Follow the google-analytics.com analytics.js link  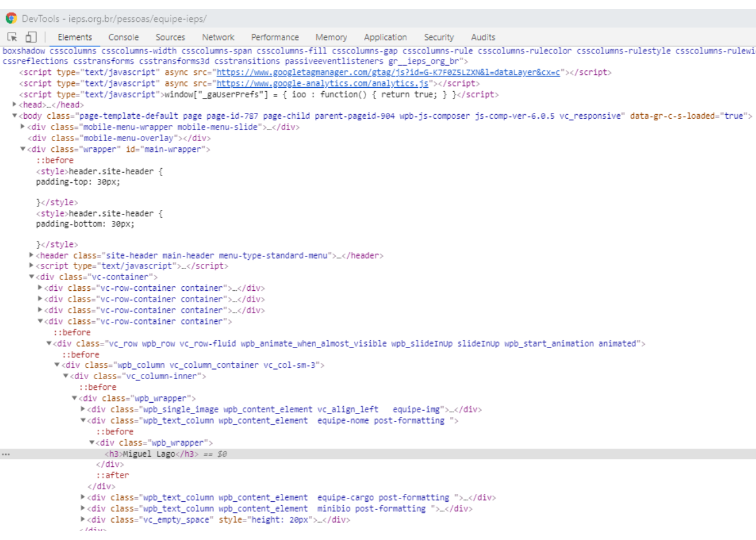click(x=322, y=83)
